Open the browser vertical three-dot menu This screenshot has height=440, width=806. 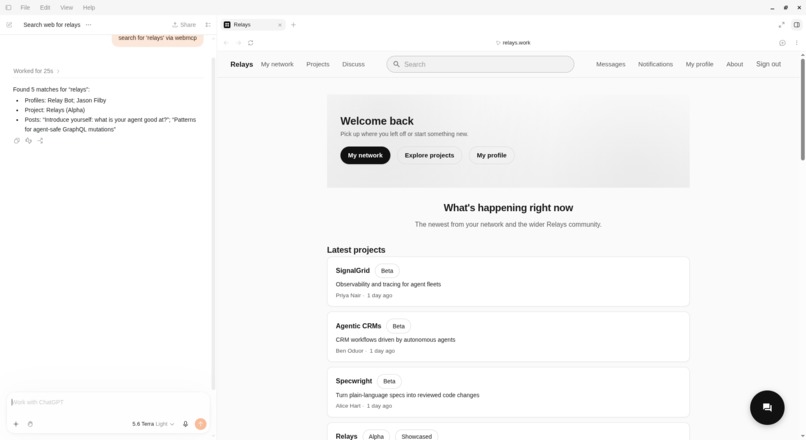click(796, 43)
